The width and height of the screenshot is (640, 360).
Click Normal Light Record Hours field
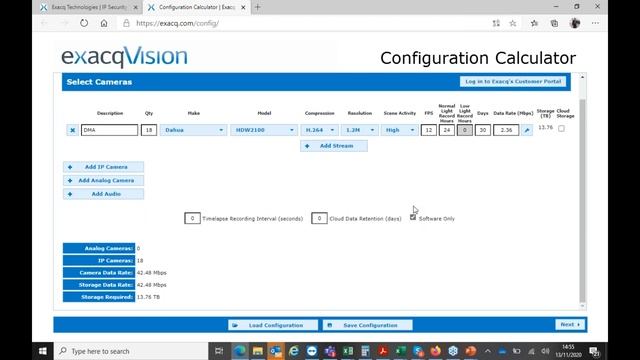[447, 130]
